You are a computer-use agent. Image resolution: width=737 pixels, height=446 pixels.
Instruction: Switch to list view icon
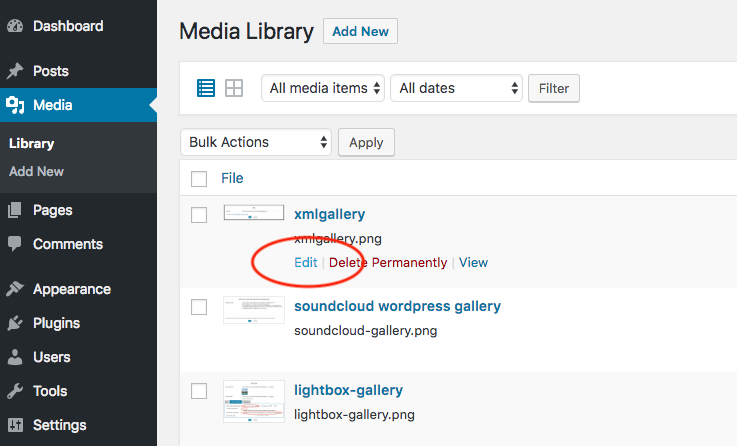tap(206, 88)
